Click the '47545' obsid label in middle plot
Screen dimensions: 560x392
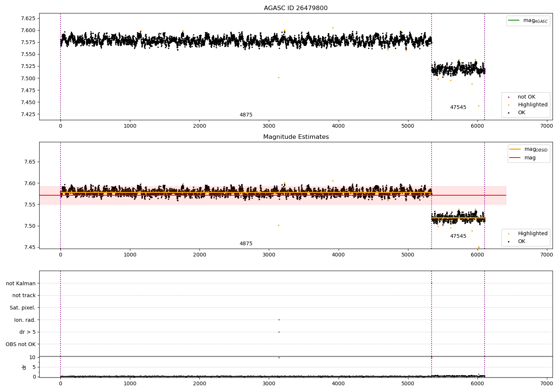click(x=458, y=236)
